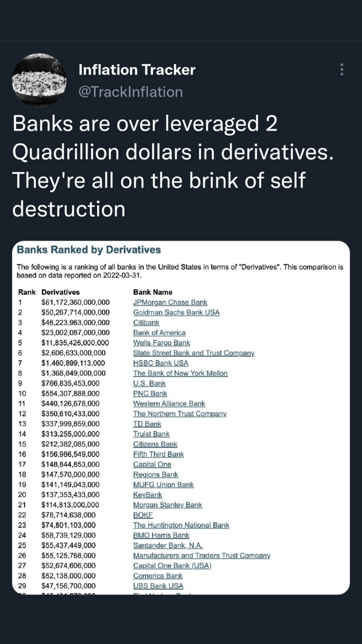Open The Northern Trust Company link
The height and width of the screenshot is (644, 362).
[180, 414]
